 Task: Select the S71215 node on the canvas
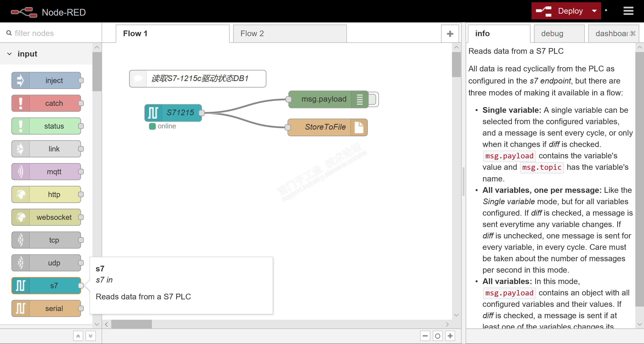click(180, 113)
